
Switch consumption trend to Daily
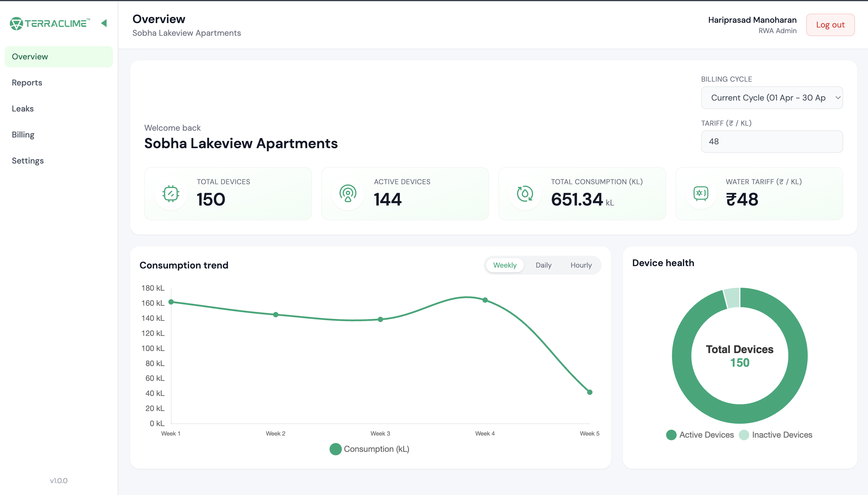pos(543,265)
